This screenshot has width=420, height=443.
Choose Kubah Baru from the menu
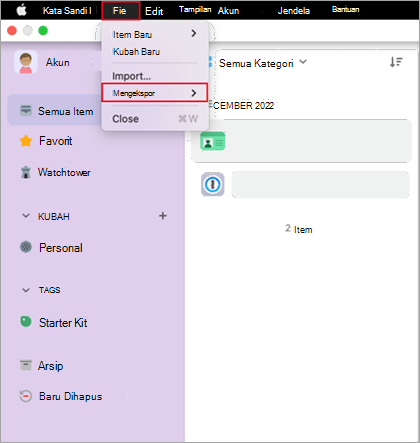coord(136,52)
